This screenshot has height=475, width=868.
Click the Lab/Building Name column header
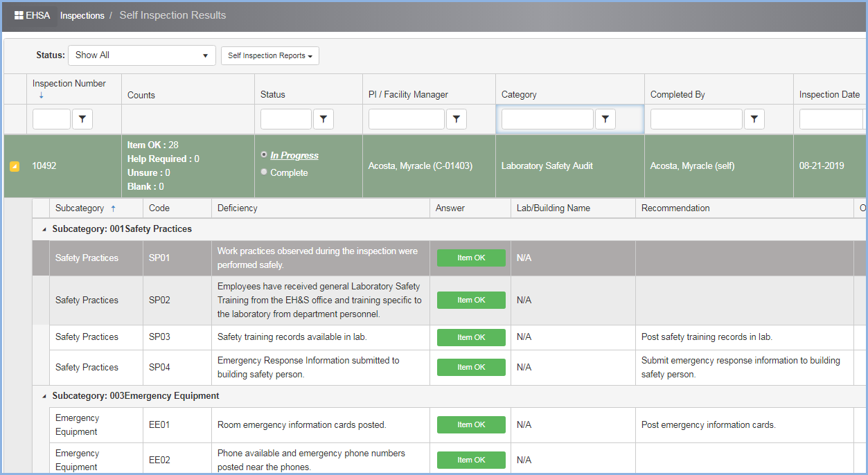pyautogui.click(x=553, y=208)
